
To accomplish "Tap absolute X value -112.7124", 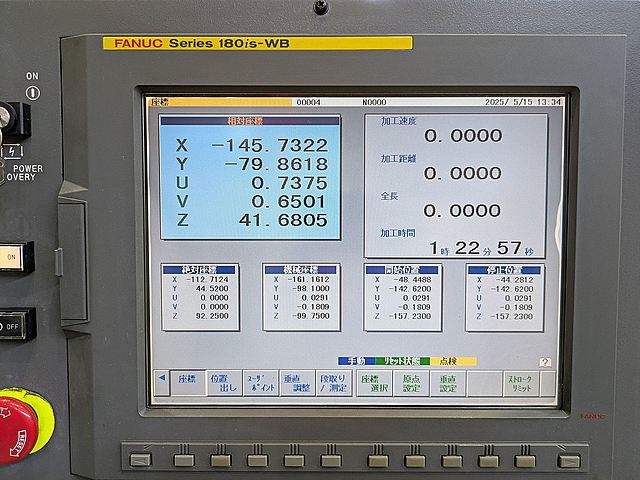I will [x=207, y=280].
